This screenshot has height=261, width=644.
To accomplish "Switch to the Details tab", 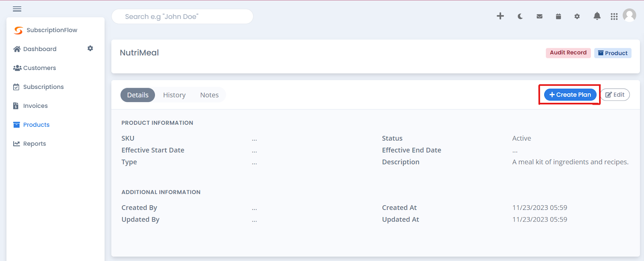I will coord(138,95).
